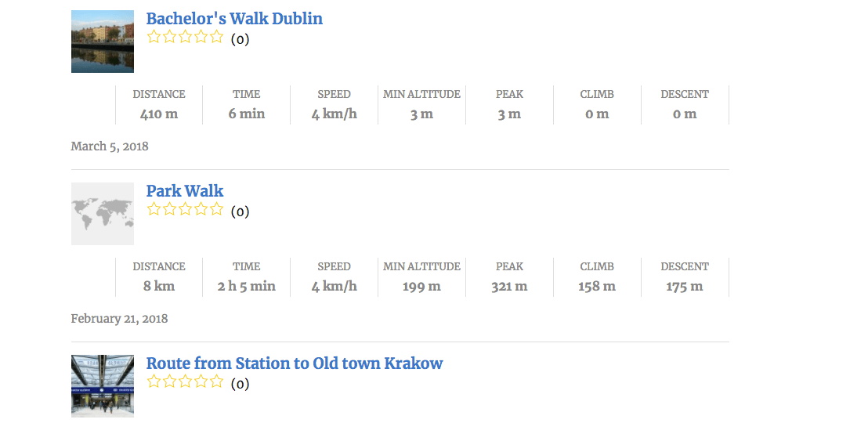The width and height of the screenshot is (868, 423).
Task: Give Bachelor's Walk Dublin three stars
Action: point(186,37)
